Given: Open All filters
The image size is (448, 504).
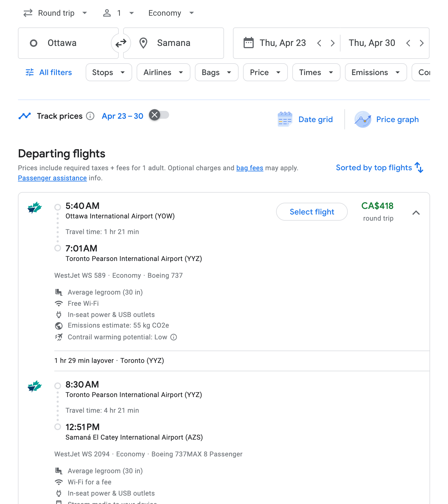Looking at the screenshot, I should coord(48,72).
